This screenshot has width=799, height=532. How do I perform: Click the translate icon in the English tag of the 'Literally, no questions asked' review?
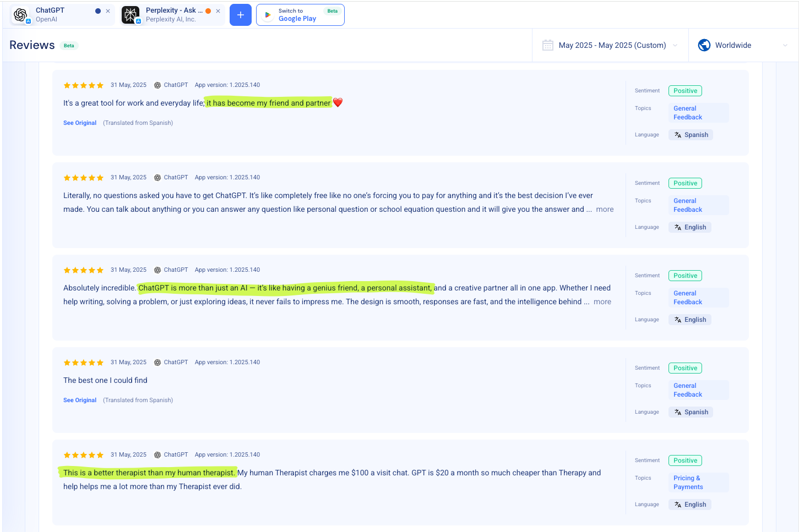[x=678, y=227]
